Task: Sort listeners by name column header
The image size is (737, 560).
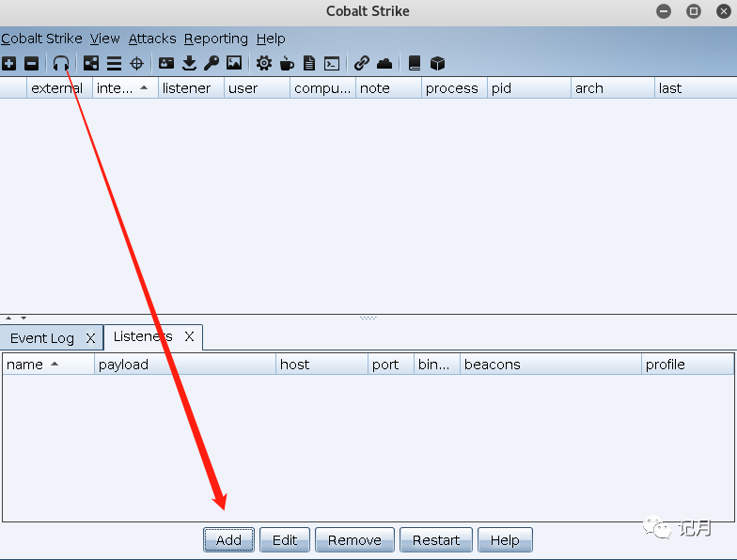Action: point(49,365)
